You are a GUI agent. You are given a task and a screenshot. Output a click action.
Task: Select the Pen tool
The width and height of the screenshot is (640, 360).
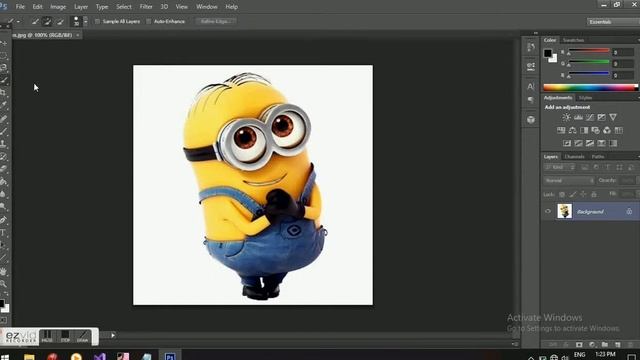[x=4, y=220]
